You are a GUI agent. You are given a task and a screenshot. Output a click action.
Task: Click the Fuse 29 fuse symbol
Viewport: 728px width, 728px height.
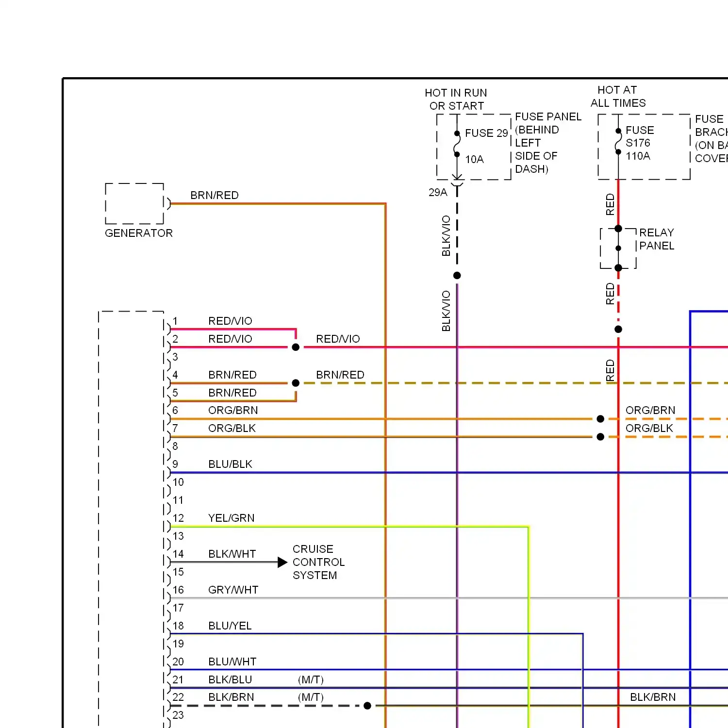click(457, 144)
